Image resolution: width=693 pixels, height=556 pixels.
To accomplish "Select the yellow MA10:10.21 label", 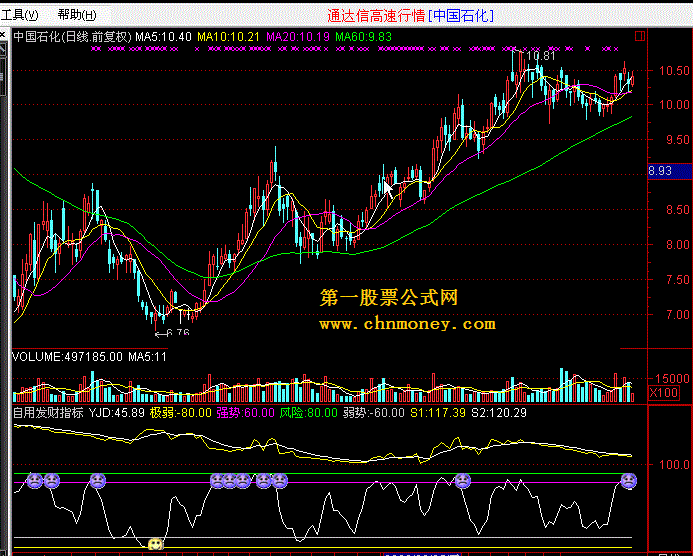I will [x=228, y=37].
